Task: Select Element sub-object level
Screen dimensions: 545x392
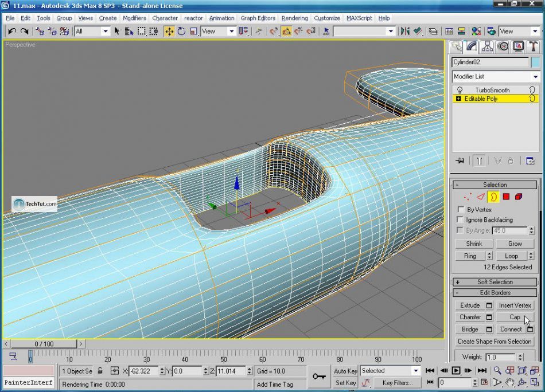Action: pos(519,197)
